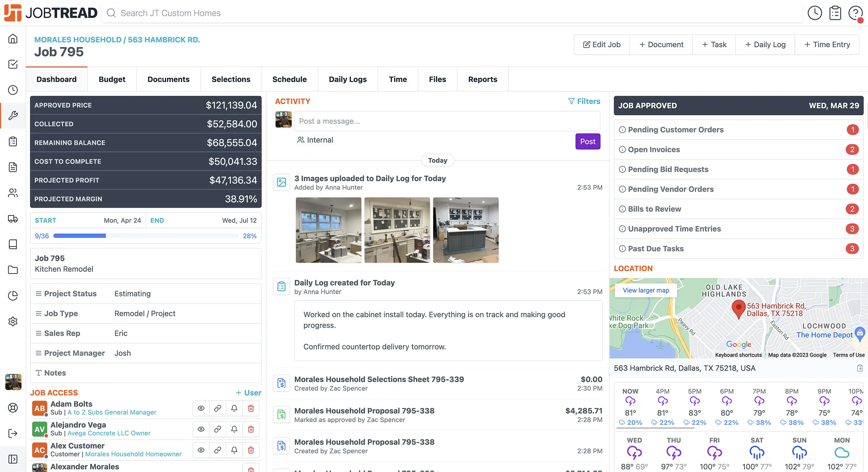Screen dimensions: 868x472
Task: Click trash icon for Adam Bolts
Action: (251, 408)
